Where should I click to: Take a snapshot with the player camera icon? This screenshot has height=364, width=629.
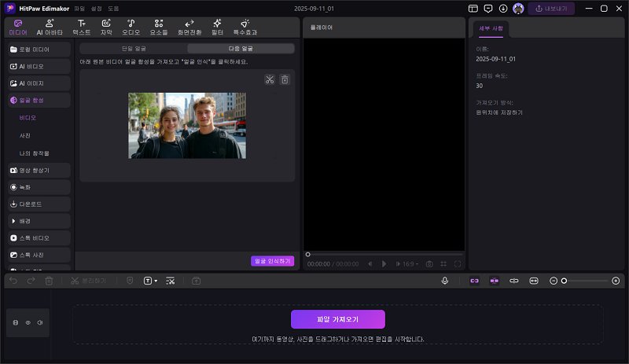(429, 263)
